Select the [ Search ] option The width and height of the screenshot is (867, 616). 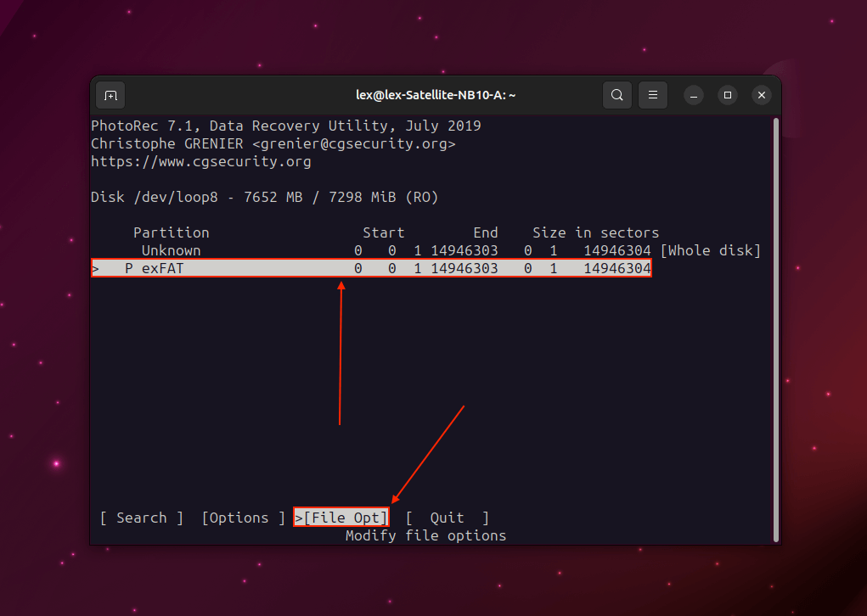tap(141, 518)
